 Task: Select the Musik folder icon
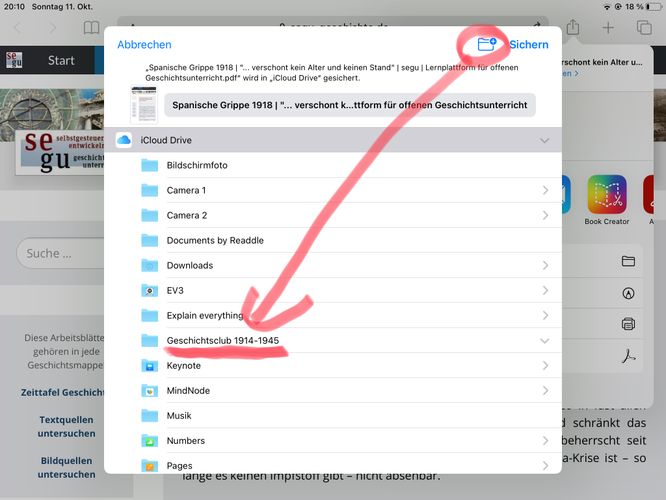(x=150, y=415)
